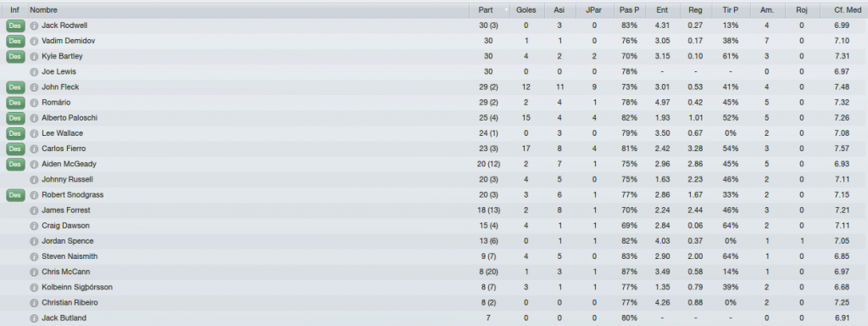Viewport: 868px width, 326px height.
Task: Select the Kolbeinn Sigþórsson row
Action: pyautogui.click(x=434, y=287)
